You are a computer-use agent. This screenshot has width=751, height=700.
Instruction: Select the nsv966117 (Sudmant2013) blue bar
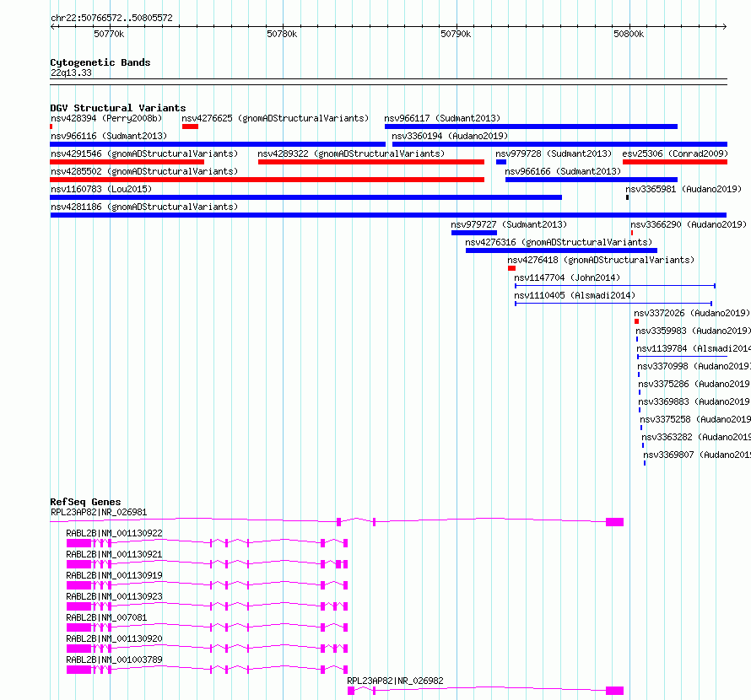click(531, 127)
